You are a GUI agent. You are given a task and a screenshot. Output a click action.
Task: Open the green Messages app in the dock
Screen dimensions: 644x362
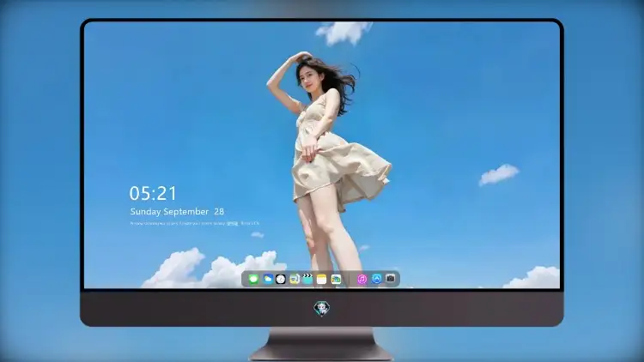tap(253, 279)
